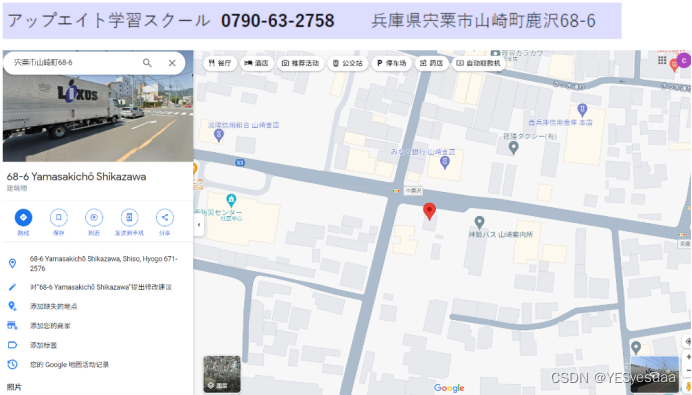This screenshot has height=395, width=692.
Task: Click 神姫バス 山崎案内所 map marker
Action: [479, 222]
